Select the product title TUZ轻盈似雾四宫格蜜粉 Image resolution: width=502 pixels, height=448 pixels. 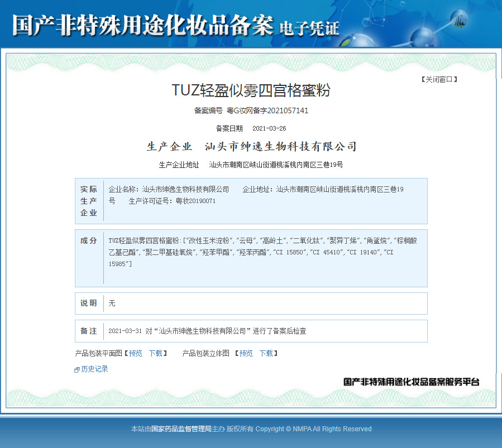point(251,90)
